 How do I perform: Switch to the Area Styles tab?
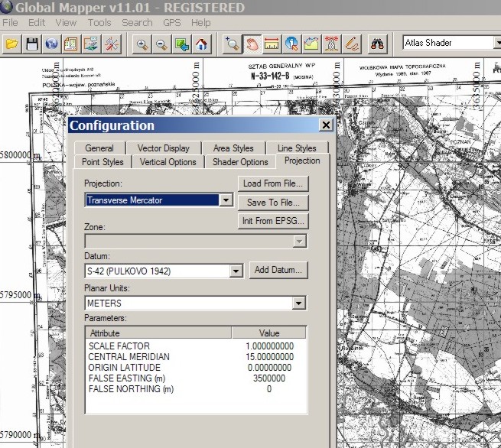pos(233,148)
